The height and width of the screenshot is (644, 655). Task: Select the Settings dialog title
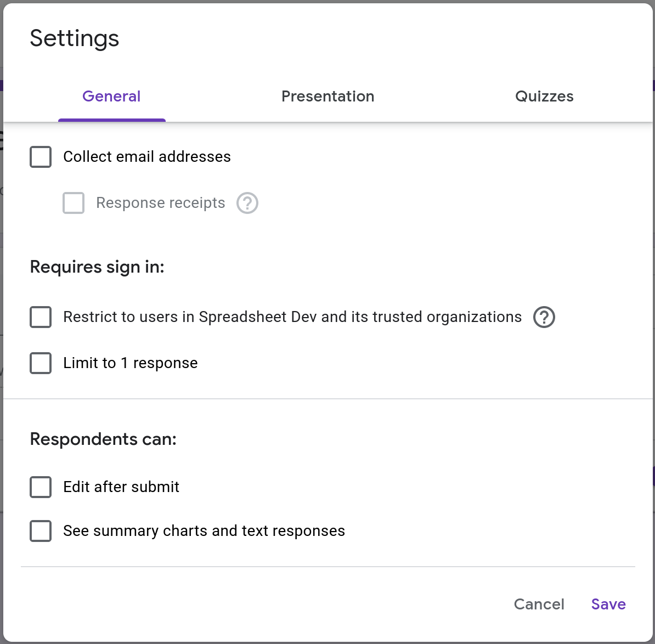(x=75, y=38)
